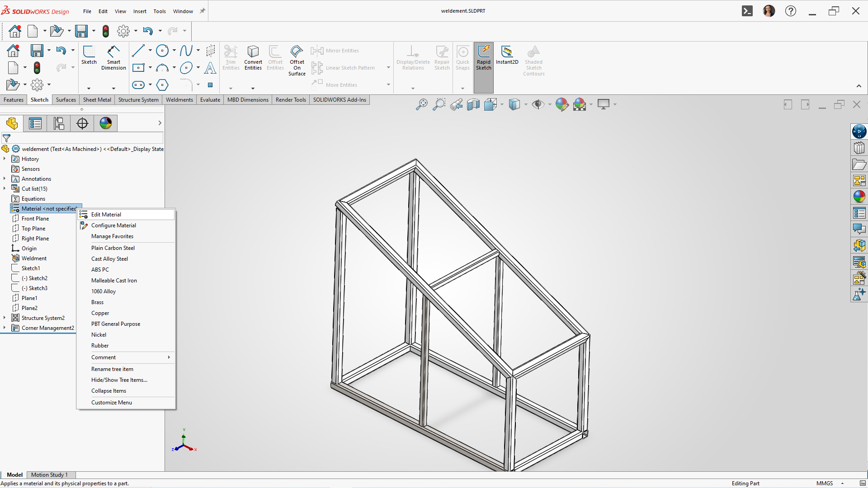Toggle Instant2D mode

507,55
